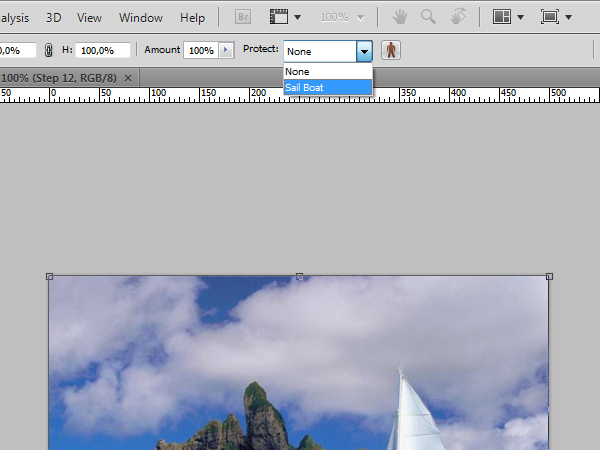The height and width of the screenshot is (450, 600).
Task: Click the sailboat sail in the image
Action: click(x=415, y=413)
